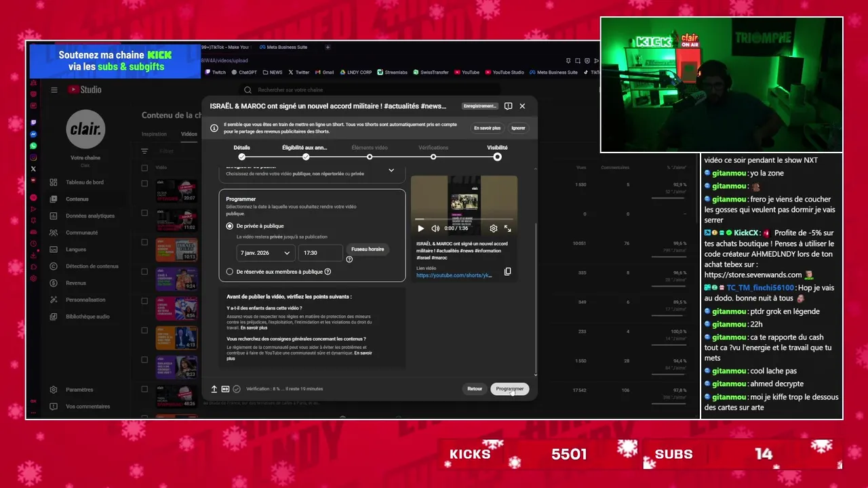Open preview player settings gear
The width and height of the screenshot is (868, 488).
(494, 228)
